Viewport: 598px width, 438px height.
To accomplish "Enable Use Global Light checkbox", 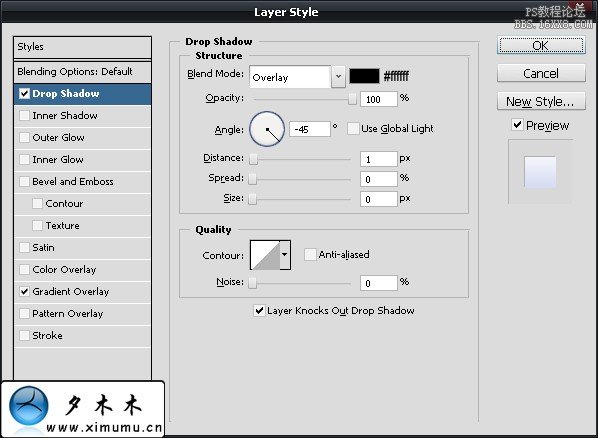I will (353, 129).
